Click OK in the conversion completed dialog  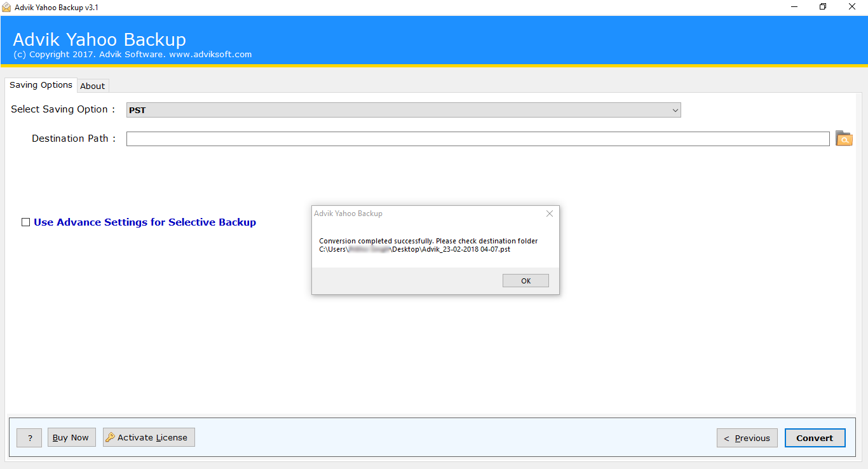526,281
